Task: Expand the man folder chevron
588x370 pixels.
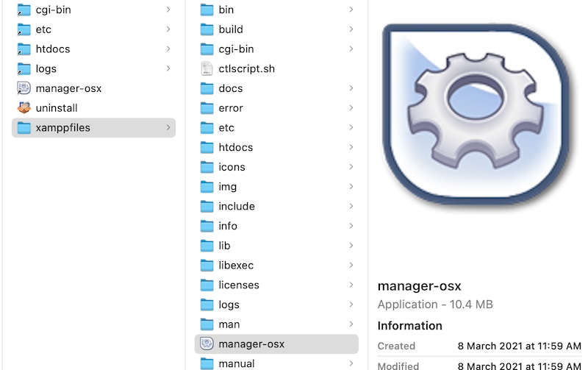Action: tap(351, 324)
